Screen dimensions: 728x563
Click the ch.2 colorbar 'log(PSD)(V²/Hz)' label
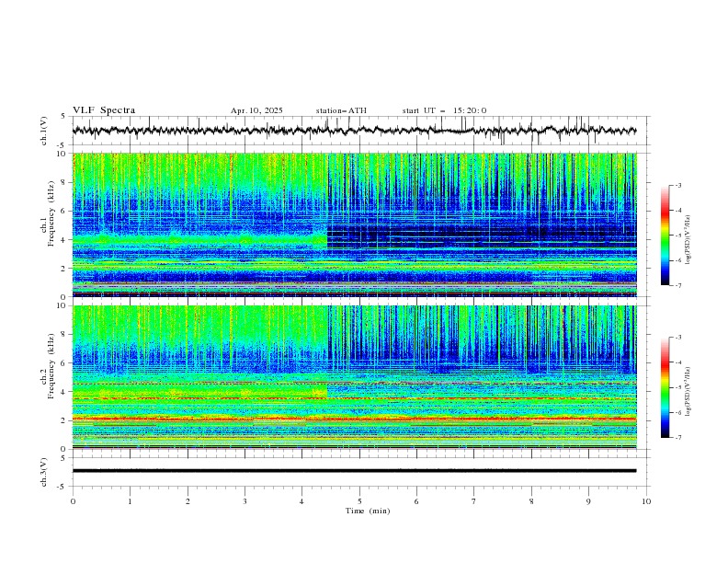(x=688, y=391)
